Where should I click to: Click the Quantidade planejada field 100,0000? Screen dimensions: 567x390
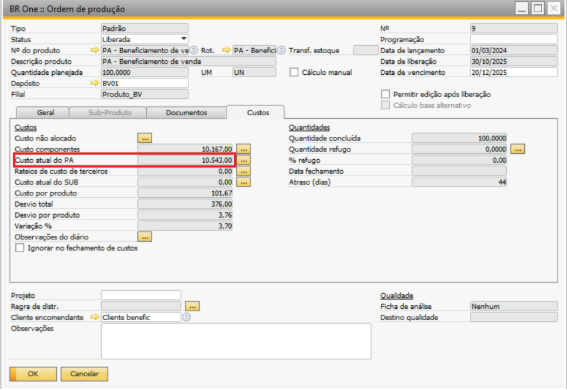[145, 72]
